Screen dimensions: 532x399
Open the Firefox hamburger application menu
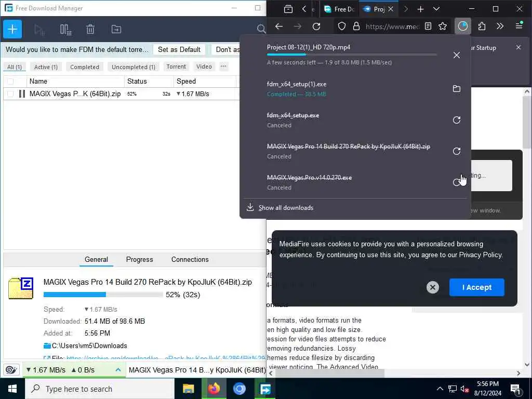click(519, 26)
